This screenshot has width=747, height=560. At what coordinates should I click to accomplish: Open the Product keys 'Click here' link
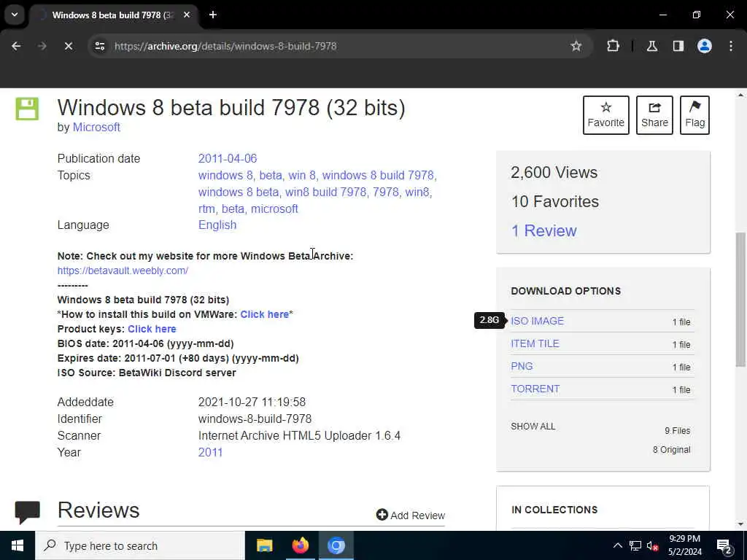[x=152, y=329]
